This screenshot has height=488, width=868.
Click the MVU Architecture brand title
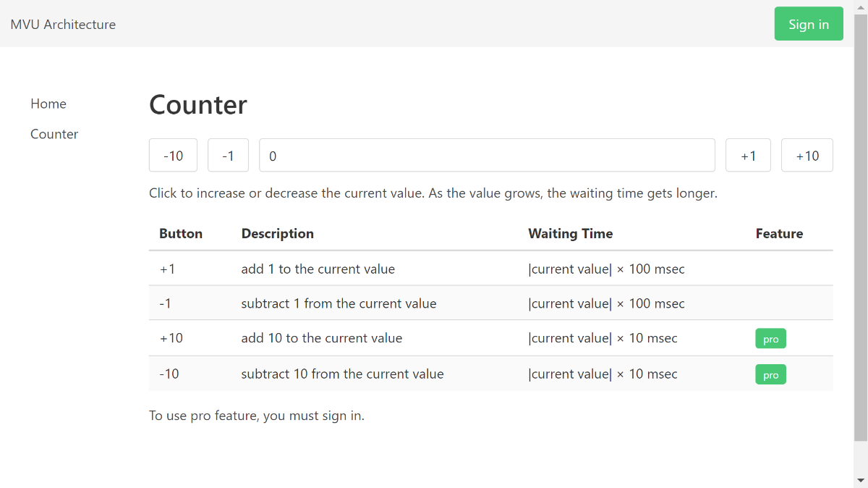[63, 24]
